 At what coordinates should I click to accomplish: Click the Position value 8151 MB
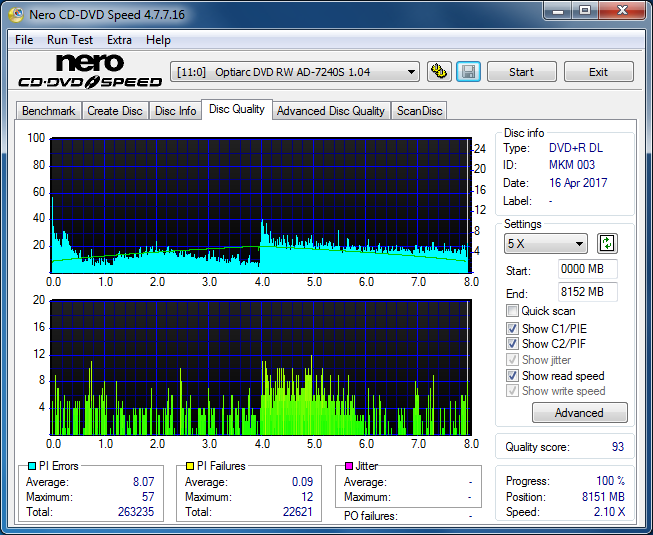(x=603, y=497)
